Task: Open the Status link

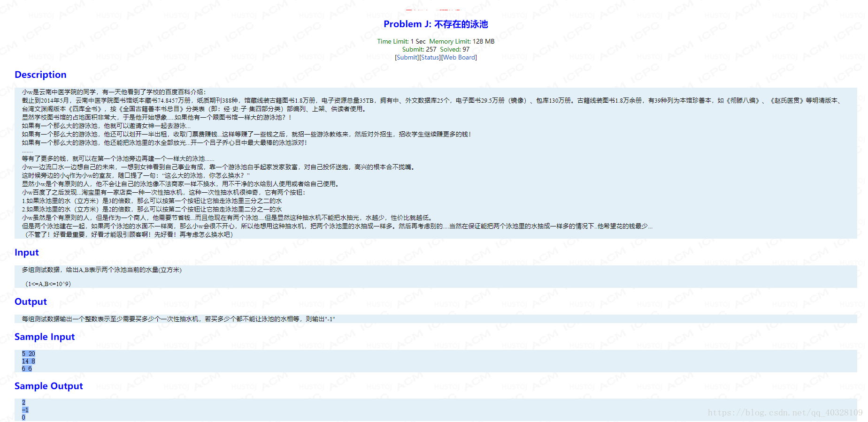Action: click(430, 57)
